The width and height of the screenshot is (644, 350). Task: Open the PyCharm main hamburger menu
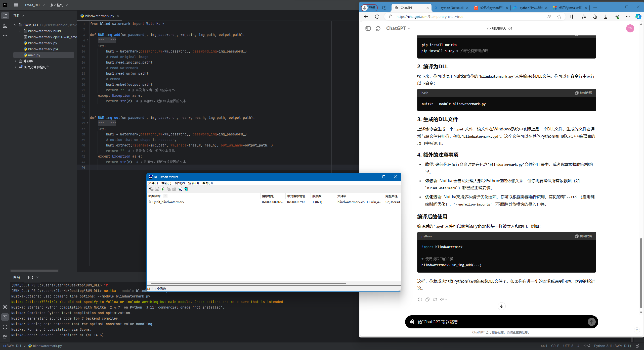pyautogui.click(x=16, y=5)
